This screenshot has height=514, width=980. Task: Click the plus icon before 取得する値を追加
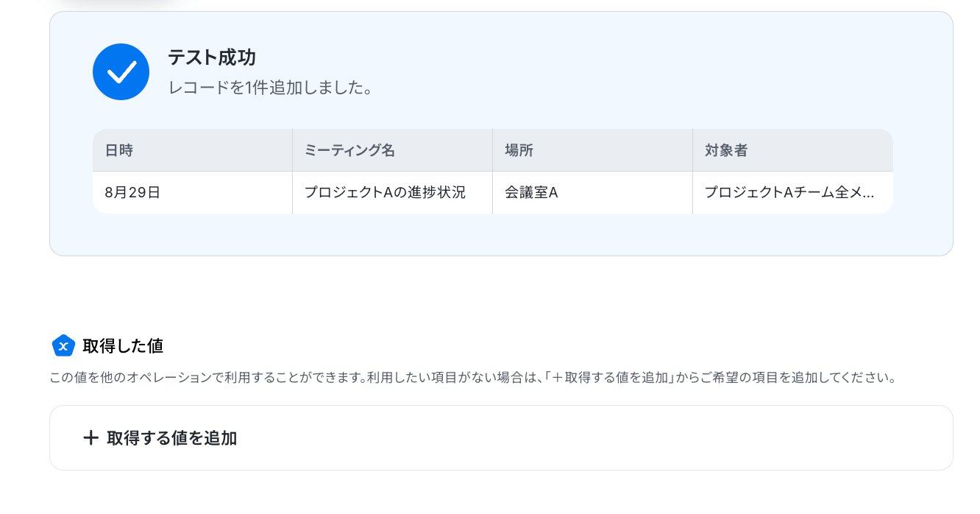pos(90,438)
